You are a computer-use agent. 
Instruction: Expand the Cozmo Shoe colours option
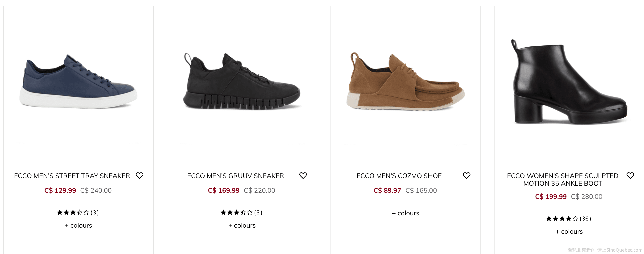point(405,213)
